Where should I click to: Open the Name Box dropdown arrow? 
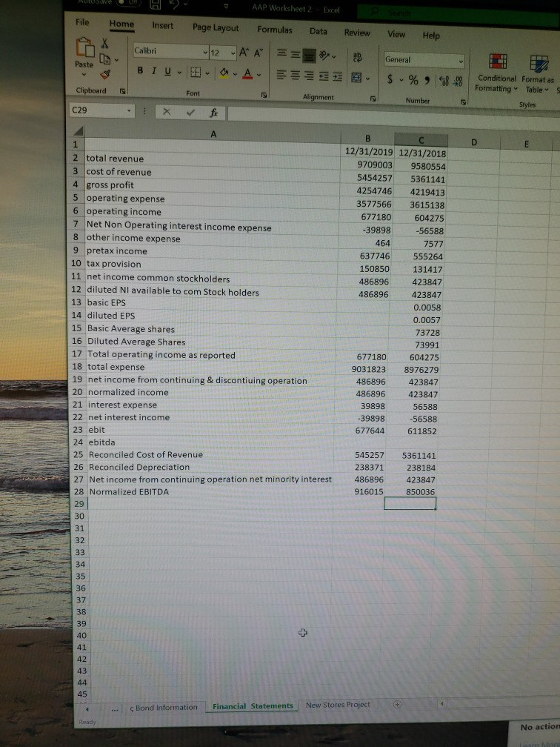click(129, 111)
